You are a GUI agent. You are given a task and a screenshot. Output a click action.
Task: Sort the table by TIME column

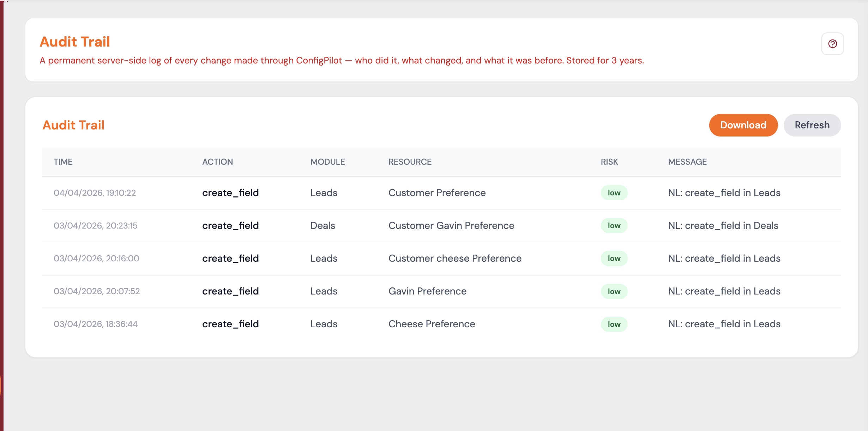[x=63, y=162]
